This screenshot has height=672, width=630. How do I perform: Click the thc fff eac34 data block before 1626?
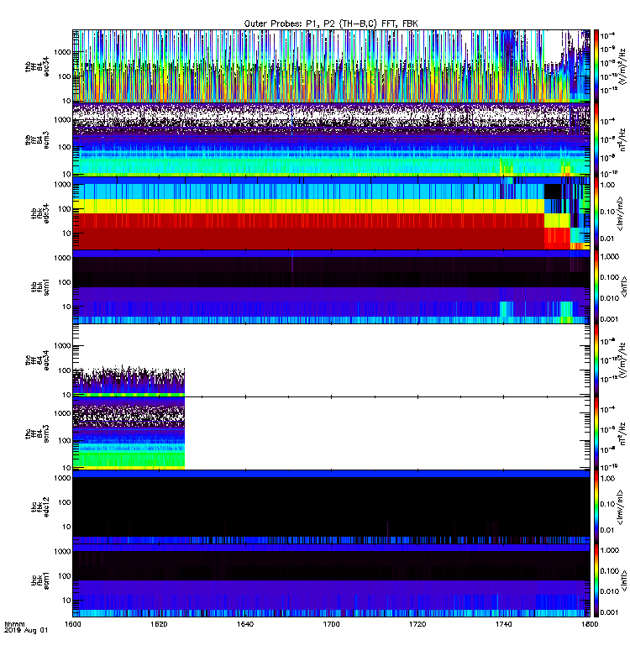pos(129,381)
